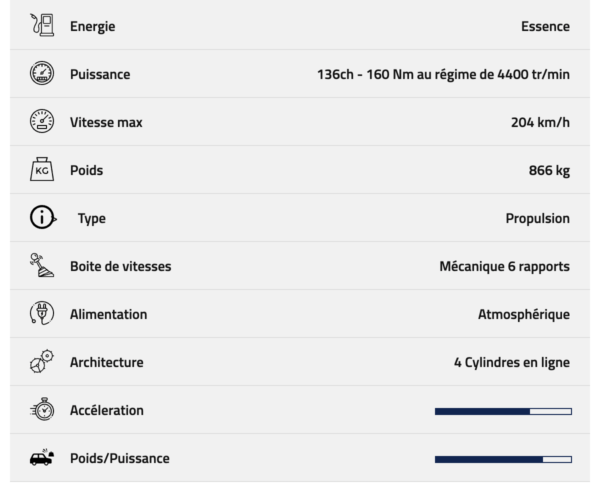Click 4 Cylindres en ligne value
Image resolution: width=608 pixels, height=487 pixels.
coord(512,363)
